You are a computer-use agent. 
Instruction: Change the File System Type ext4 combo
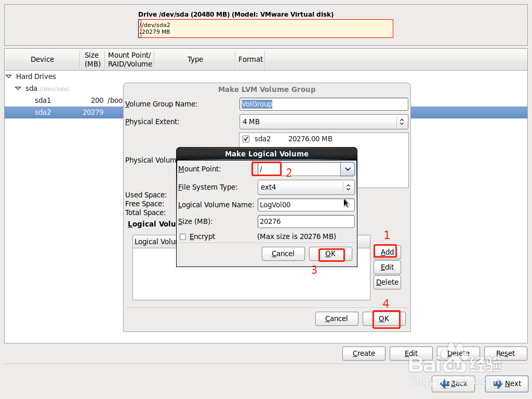pos(306,187)
